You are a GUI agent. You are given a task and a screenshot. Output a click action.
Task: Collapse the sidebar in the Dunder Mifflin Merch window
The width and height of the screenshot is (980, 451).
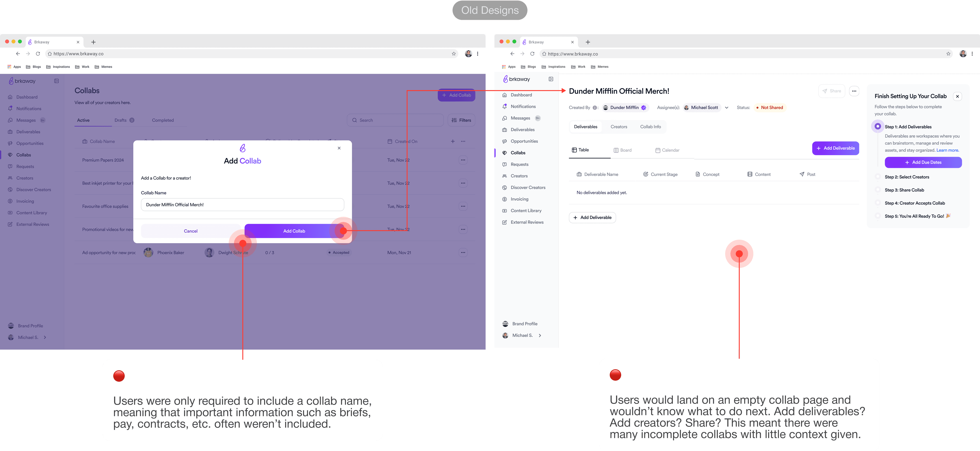pyautogui.click(x=551, y=79)
